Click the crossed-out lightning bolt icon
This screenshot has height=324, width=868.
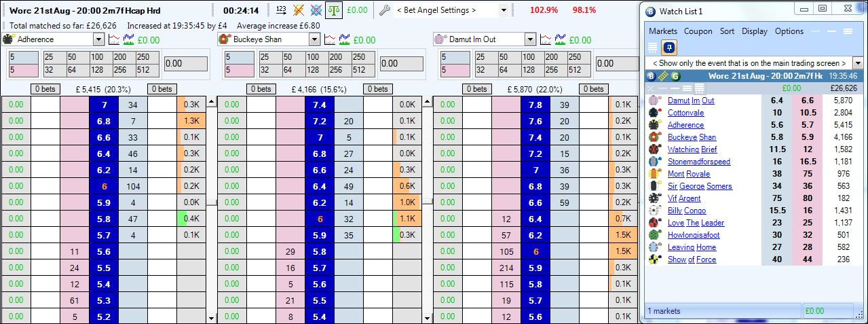click(299, 10)
